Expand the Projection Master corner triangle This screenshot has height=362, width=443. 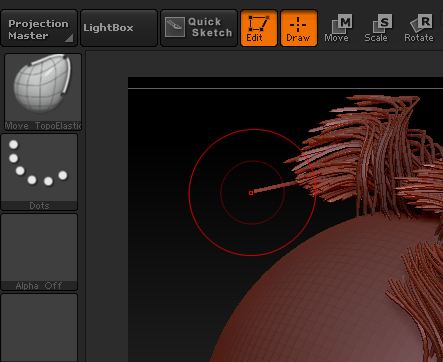[69, 38]
